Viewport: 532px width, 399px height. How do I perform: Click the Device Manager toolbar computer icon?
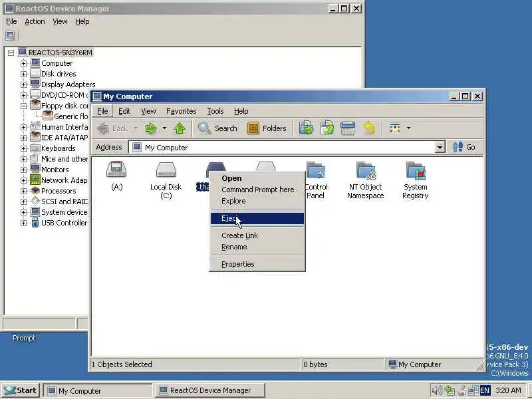tap(10, 35)
